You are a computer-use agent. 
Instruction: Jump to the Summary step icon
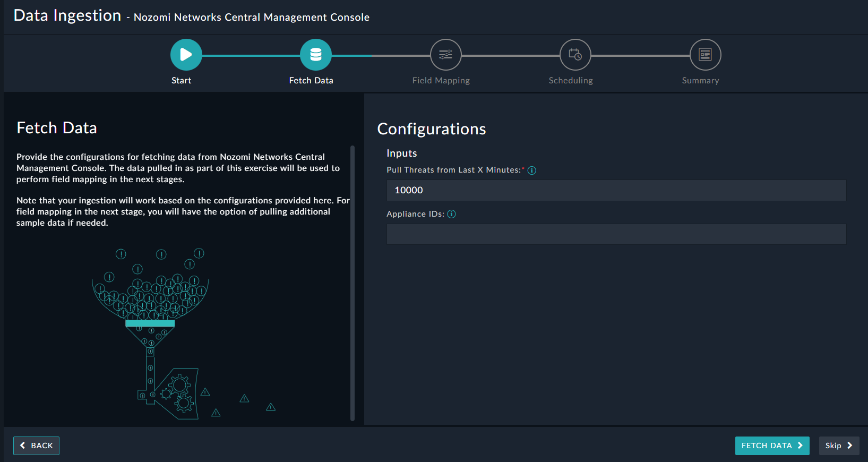coord(705,55)
